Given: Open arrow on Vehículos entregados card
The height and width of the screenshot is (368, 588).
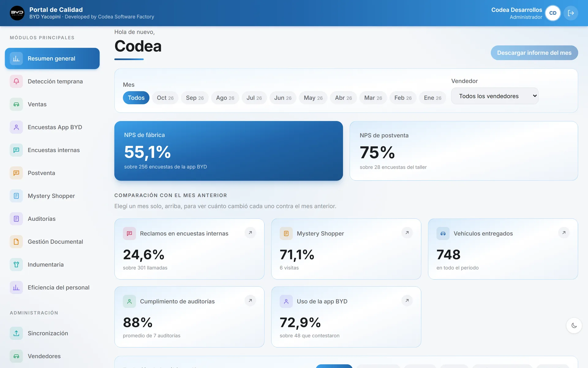Looking at the screenshot, I should [x=564, y=233].
